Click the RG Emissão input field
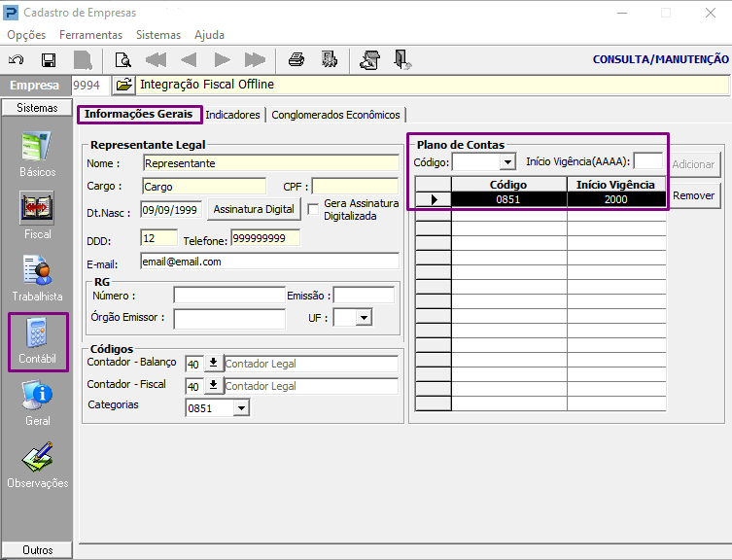The height and width of the screenshot is (560, 732). point(365,296)
